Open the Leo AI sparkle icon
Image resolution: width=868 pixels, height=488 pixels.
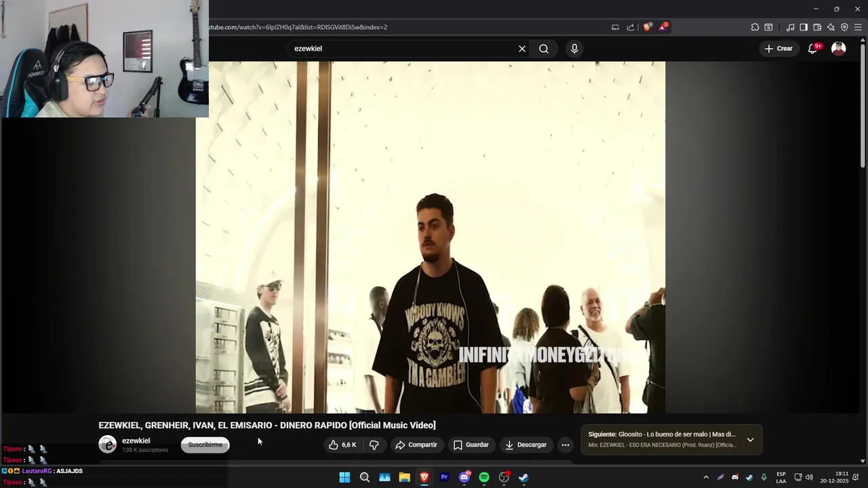[831, 27]
